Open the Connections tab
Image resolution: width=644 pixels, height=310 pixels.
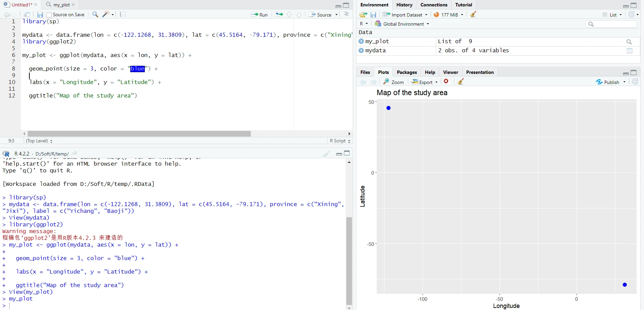click(x=434, y=5)
